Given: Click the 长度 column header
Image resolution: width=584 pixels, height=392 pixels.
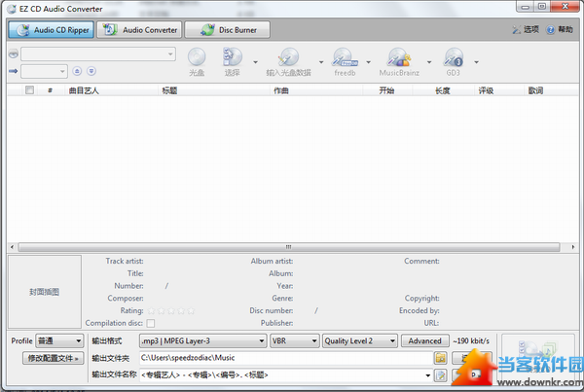Looking at the screenshot, I should pyautogui.click(x=443, y=90).
